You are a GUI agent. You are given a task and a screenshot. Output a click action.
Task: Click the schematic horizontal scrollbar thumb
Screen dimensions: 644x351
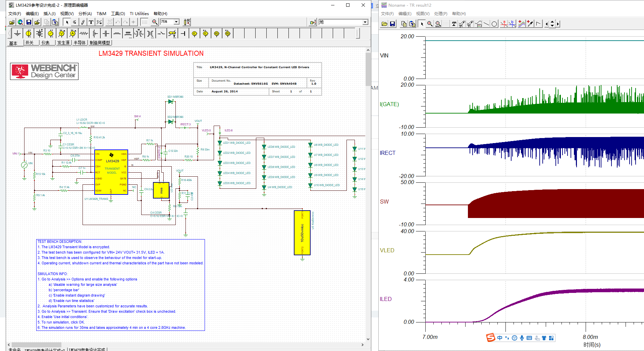[x=36, y=345]
